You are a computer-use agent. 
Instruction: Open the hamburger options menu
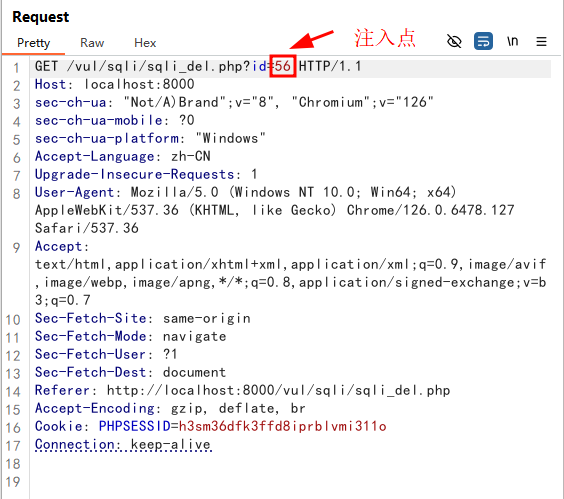[x=541, y=42]
